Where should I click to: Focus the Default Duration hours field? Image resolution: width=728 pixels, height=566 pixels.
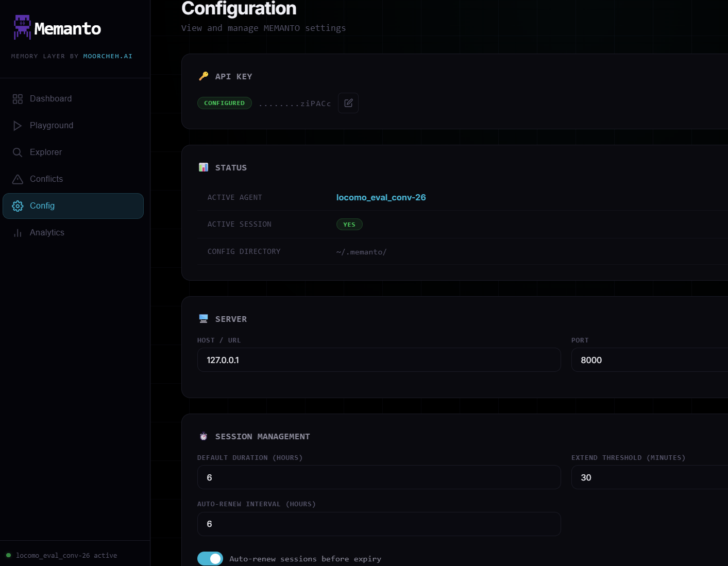coord(379,477)
